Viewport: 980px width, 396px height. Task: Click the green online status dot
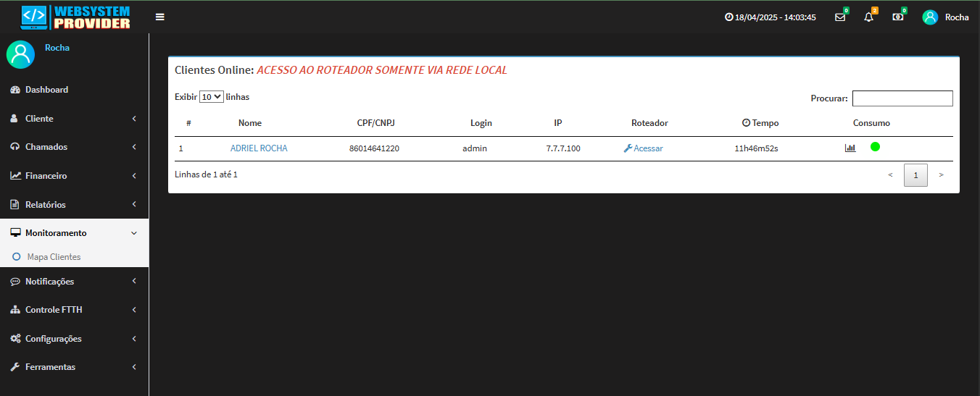point(875,147)
